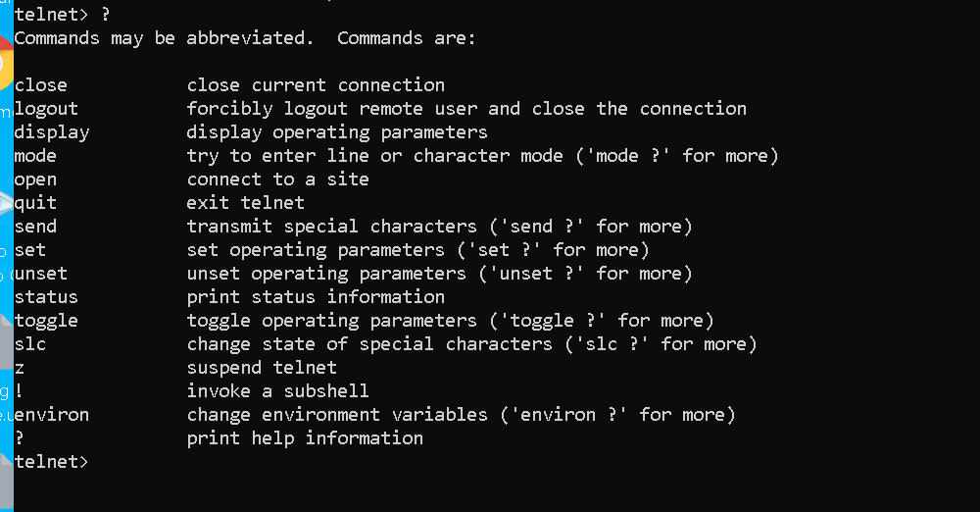The image size is (980, 512).
Task: Click the 'display' command entry
Action: pos(52,132)
